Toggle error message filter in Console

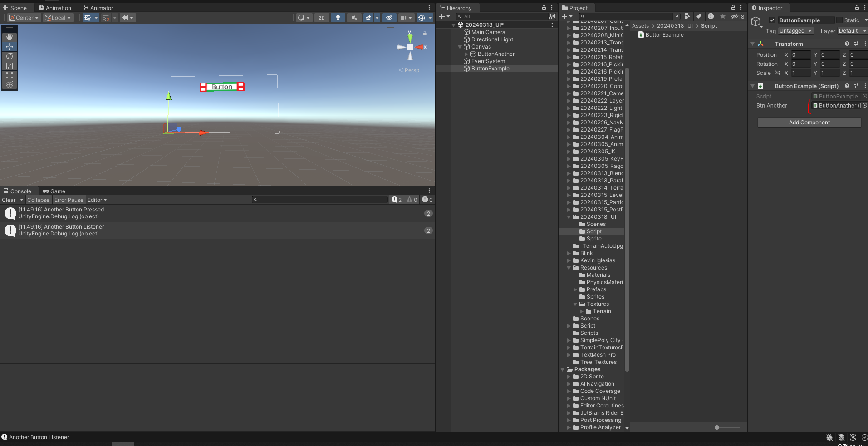coord(427,200)
